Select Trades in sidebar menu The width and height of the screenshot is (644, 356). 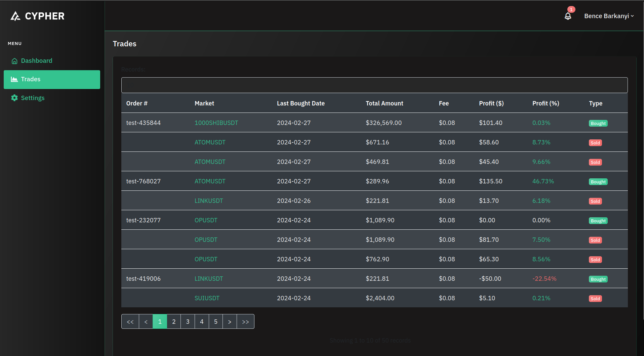pyautogui.click(x=52, y=80)
